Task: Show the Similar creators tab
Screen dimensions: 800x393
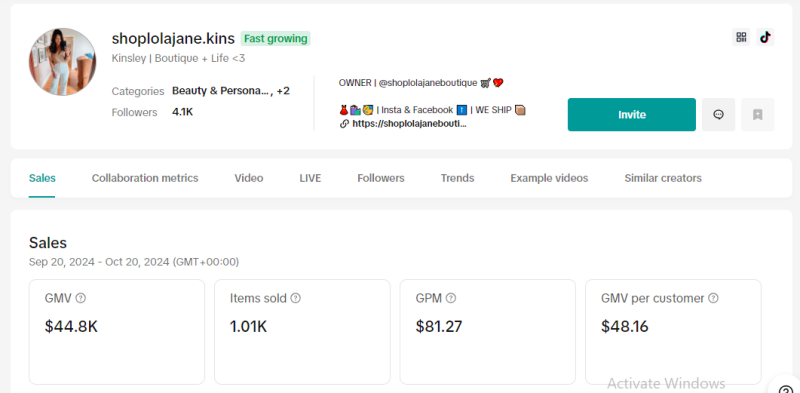Action: click(663, 178)
